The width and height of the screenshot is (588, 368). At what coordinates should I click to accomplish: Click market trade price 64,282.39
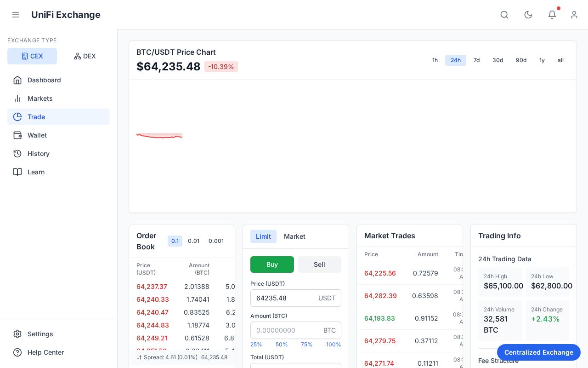pyautogui.click(x=380, y=296)
